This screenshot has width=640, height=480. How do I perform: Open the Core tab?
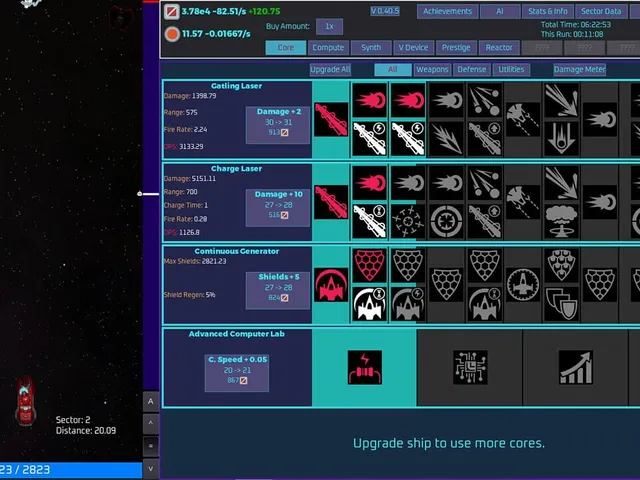point(285,48)
